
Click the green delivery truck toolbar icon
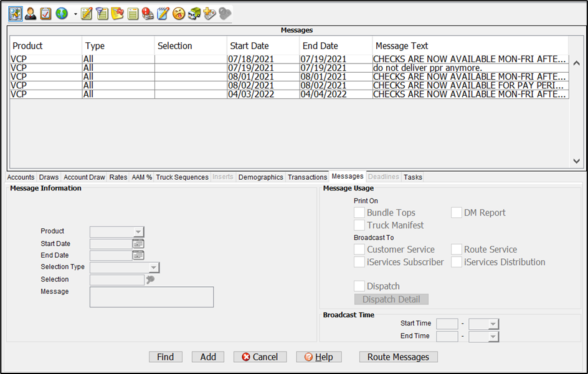(194, 13)
